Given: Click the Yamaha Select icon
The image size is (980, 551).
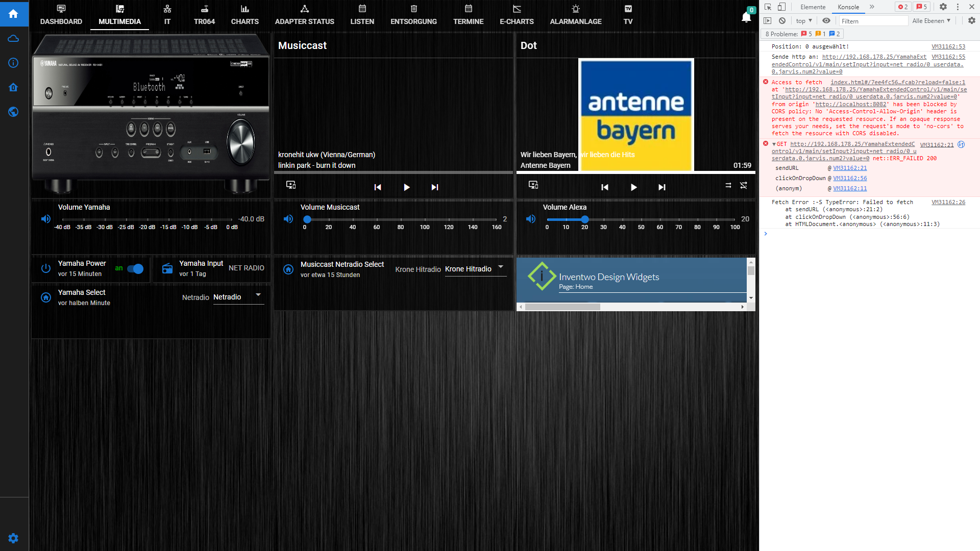Looking at the screenshot, I should [46, 297].
